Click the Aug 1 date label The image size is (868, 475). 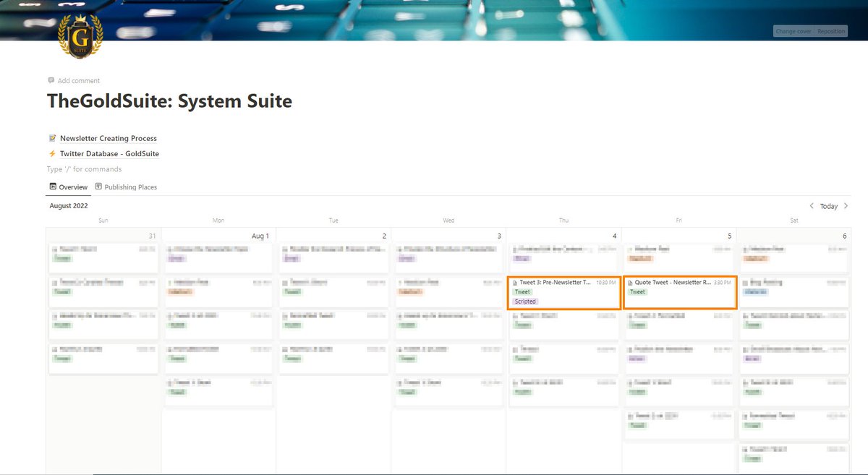coord(260,236)
